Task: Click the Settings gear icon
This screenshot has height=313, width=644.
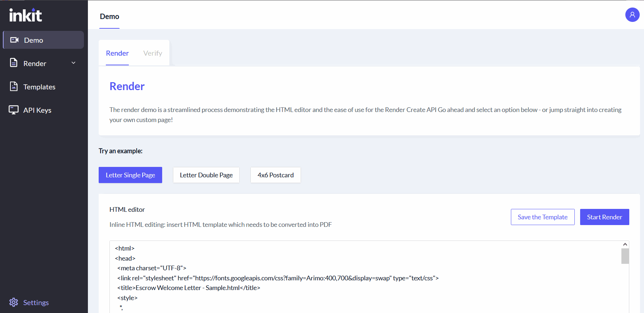Action: click(14, 302)
